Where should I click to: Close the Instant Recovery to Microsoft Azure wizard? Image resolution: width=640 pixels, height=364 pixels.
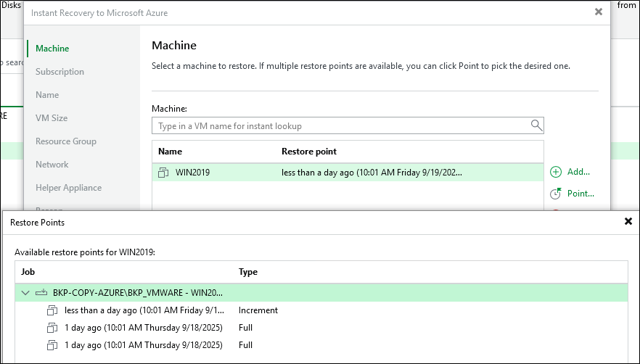coord(598,12)
